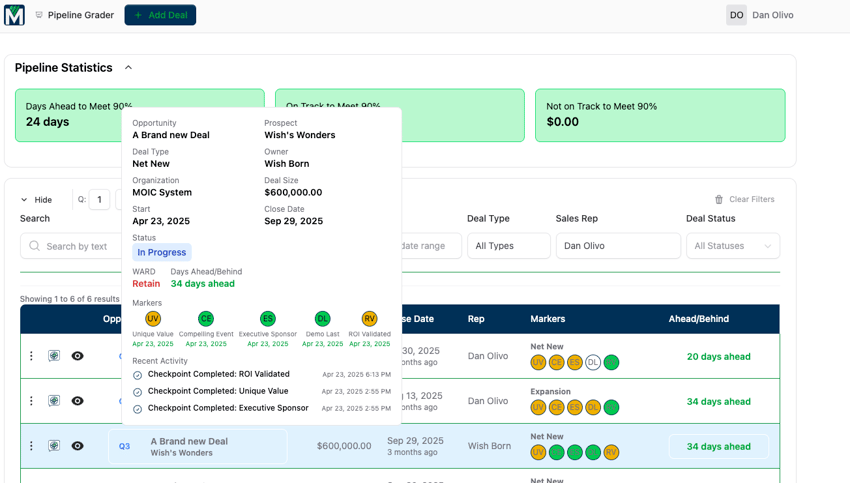Click the DL marker in the first Net New row

coord(593,363)
